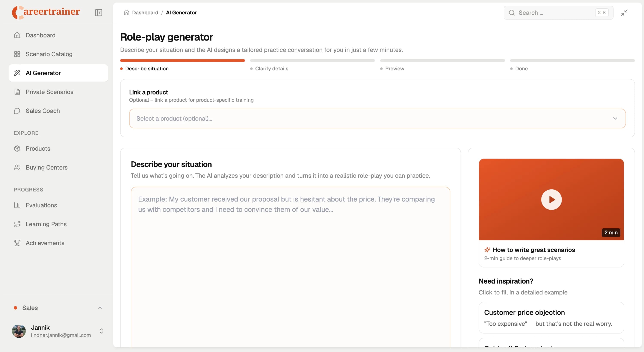Image resolution: width=644 pixels, height=352 pixels.
Task: Click the Preview progress bar segment
Action: (443, 61)
